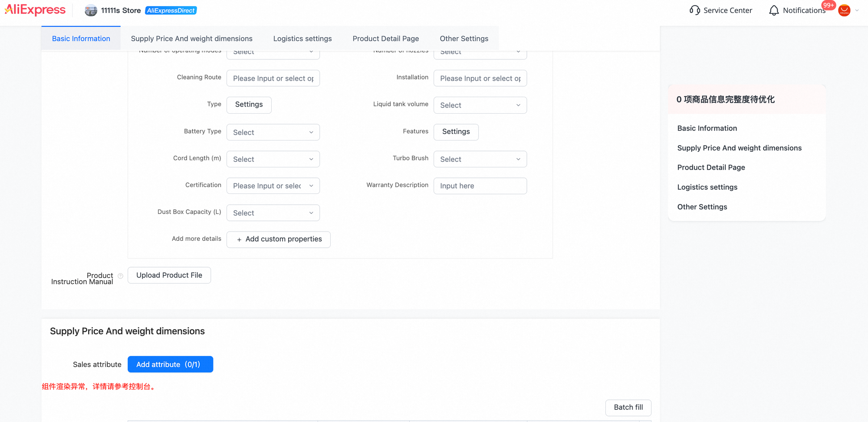
Task: Jump to Basic Information in side panel
Action: [707, 128]
